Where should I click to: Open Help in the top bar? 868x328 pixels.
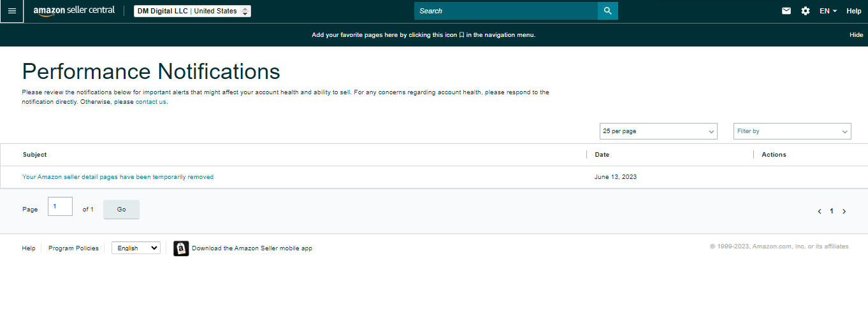pyautogui.click(x=854, y=11)
